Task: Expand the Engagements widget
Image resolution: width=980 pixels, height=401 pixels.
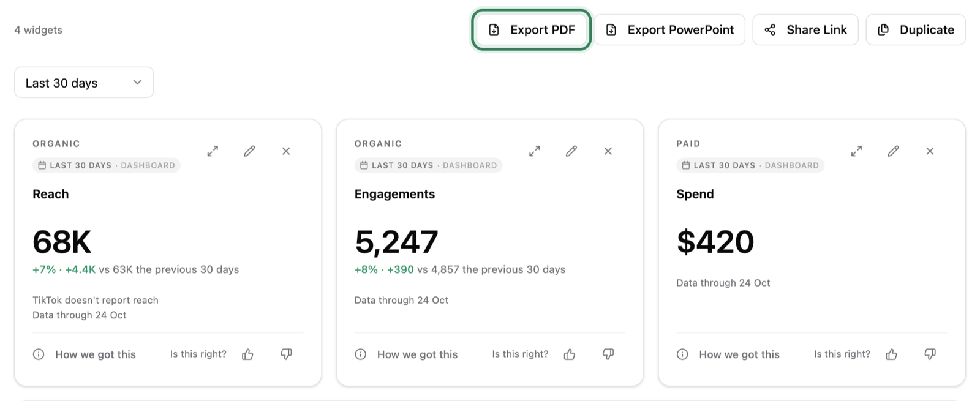Action: (535, 151)
